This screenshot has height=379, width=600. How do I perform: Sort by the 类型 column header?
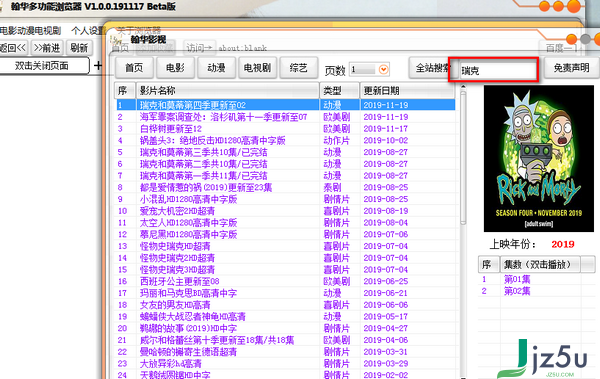340,90
